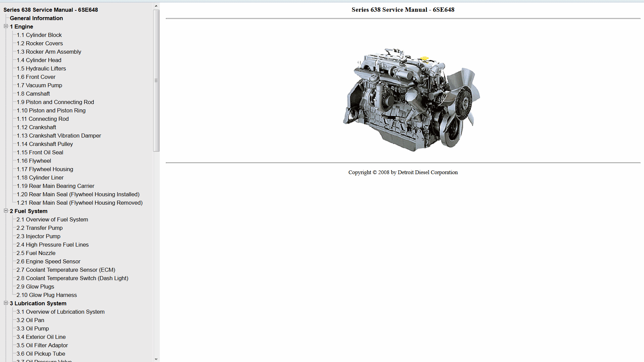The height and width of the screenshot is (362, 644).
Task: Click the sidebar scrollbar up arrow
Action: [156, 5]
